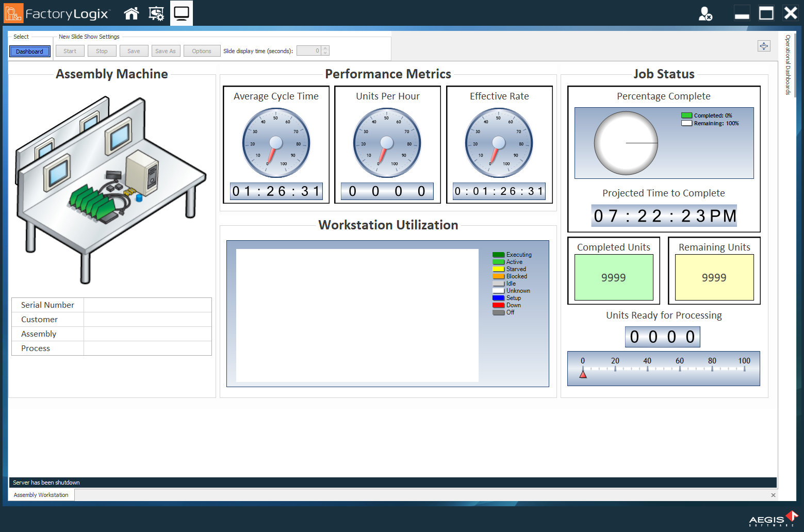Click the green Executing legend icon

point(498,254)
